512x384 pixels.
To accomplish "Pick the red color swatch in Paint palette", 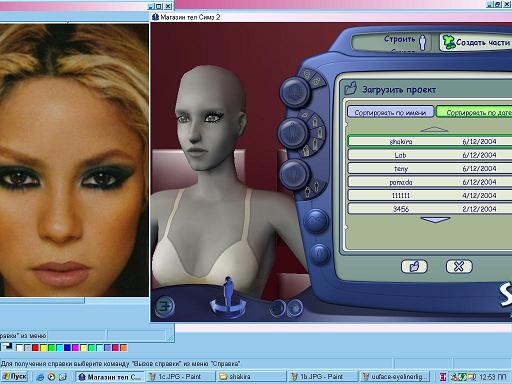I will click(x=35, y=348).
